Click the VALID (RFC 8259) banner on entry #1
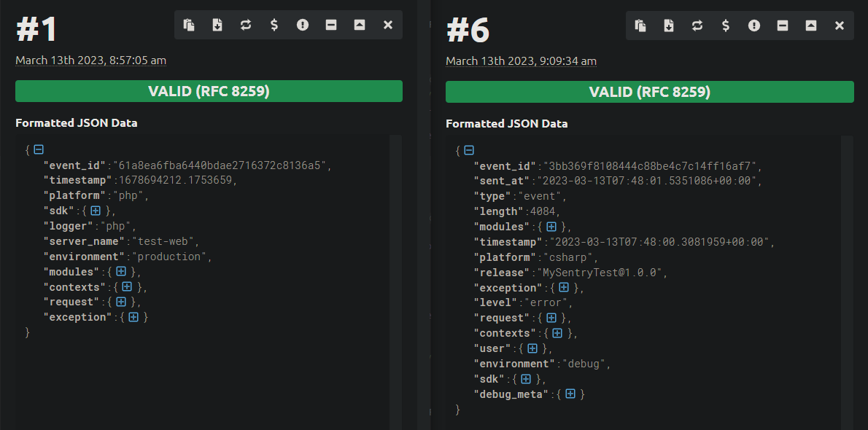The height and width of the screenshot is (430, 868). pyautogui.click(x=209, y=90)
